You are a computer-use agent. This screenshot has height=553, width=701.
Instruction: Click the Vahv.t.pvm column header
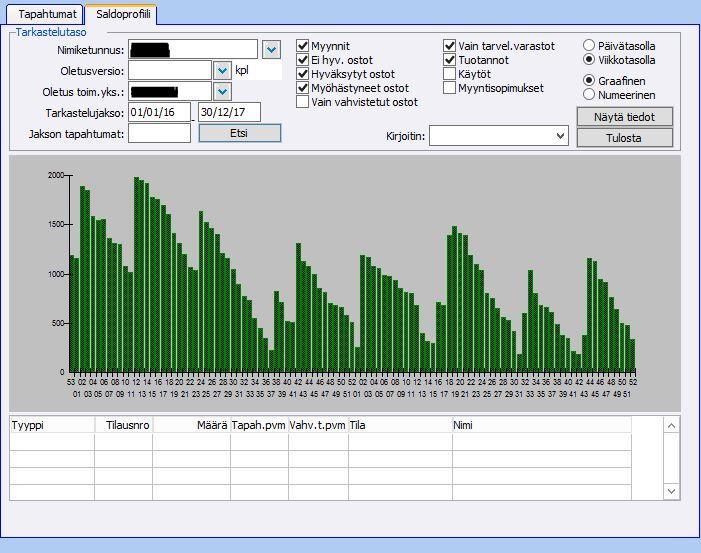pyautogui.click(x=318, y=425)
